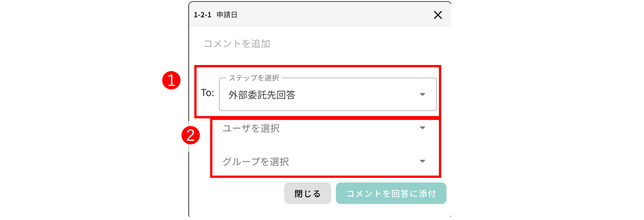Screen dimensions: 644x220
Task: Close the 申請日 comment dialog with X
Action: tap(438, 15)
